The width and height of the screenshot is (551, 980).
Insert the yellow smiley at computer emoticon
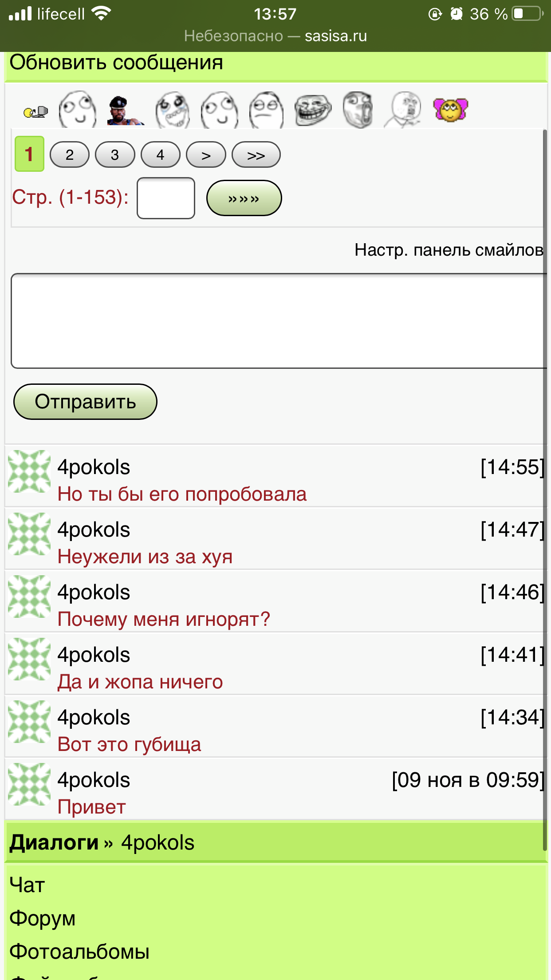point(35,111)
